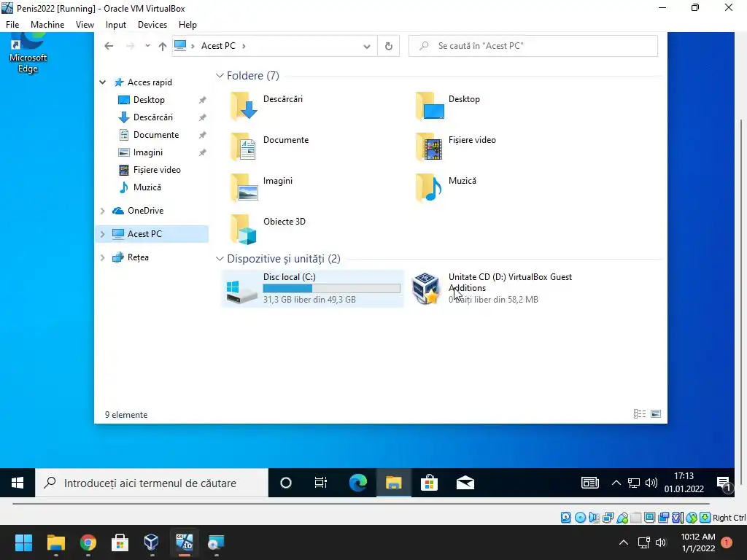Switch to details view layout icon
Image resolution: width=747 pixels, height=560 pixels.
point(639,414)
